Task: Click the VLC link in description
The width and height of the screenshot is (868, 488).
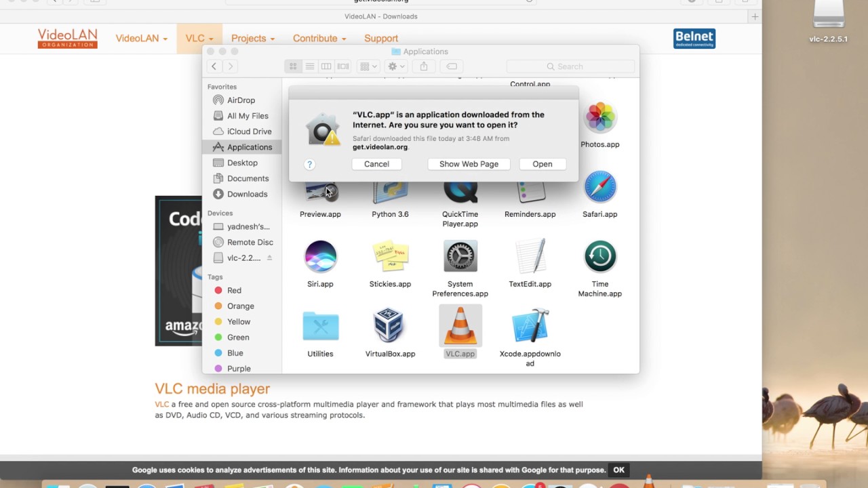Action: coord(161,405)
